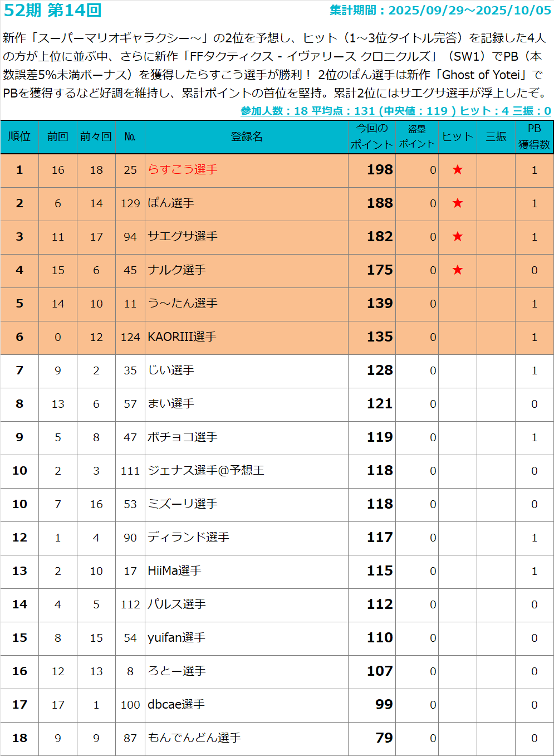The image size is (554, 756).
Task: Click the 登録名 column header
Action: (246, 136)
